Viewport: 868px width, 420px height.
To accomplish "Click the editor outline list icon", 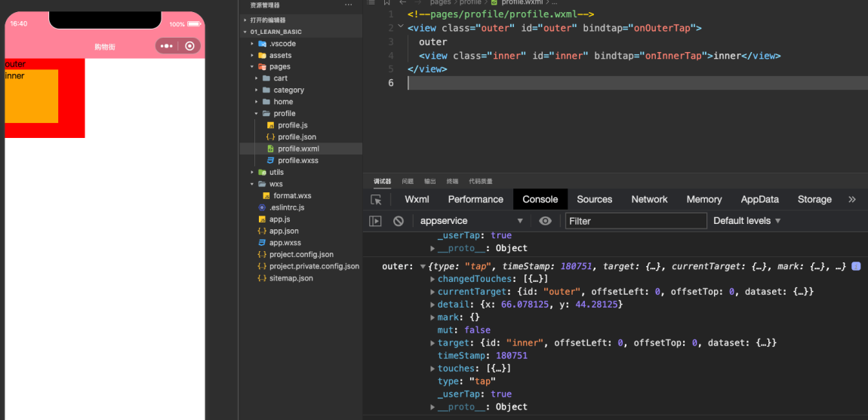I will coord(371,2).
